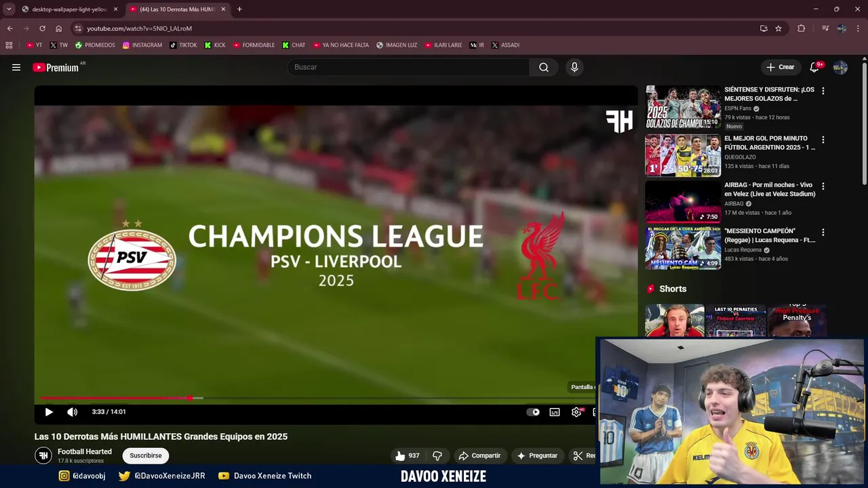Viewport: 868px width, 488px height.
Task: Open the ASSADI bookmark
Action: [505, 45]
